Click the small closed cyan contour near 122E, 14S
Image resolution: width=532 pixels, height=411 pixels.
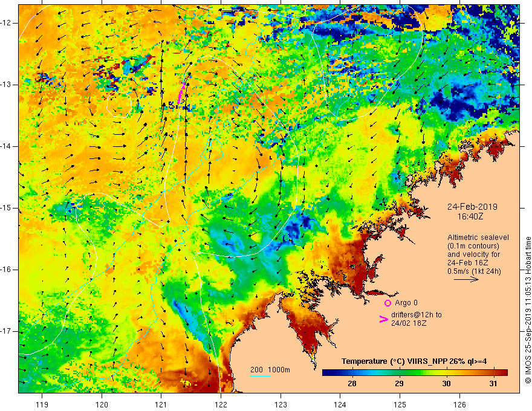213,149
